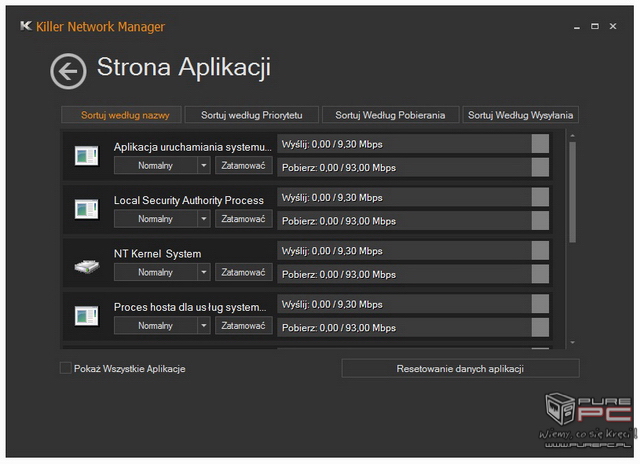Select Sortuj według Priorytetu tab
640x464 pixels.
click(x=251, y=115)
